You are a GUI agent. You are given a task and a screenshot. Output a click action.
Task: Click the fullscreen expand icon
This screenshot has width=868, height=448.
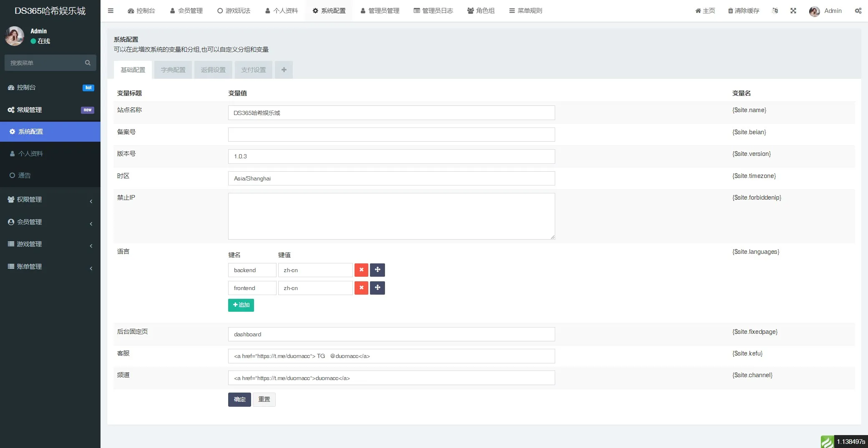pyautogui.click(x=793, y=11)
